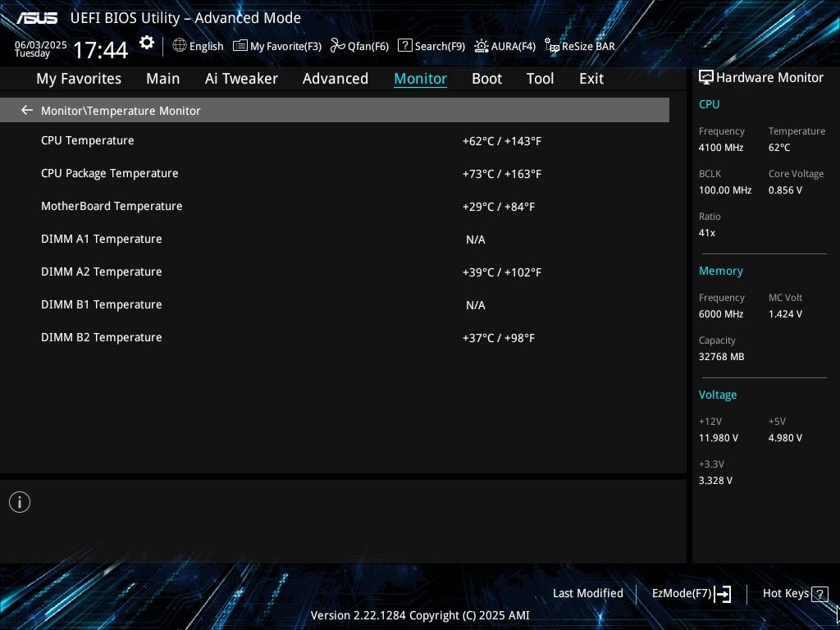
Task: Click the Monitor\Temperature Monitor breadcrumb
Action: click(x=121, y=111)
